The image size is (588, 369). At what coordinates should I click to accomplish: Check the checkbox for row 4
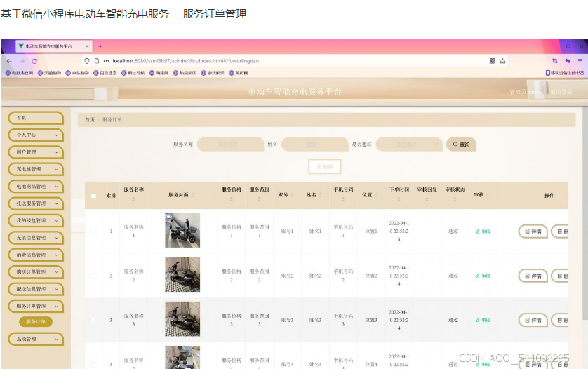93,365
